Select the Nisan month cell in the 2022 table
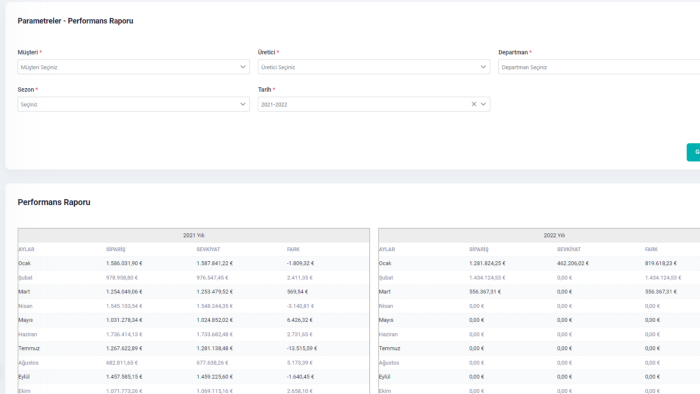 [386, 306]
